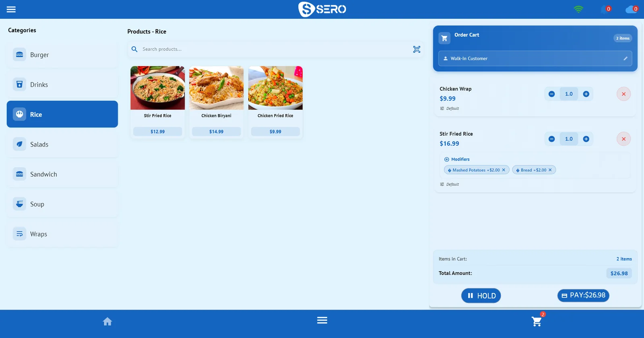Click the $12.99 price button
The height and width of the screenshot is (338, 644).
(x=158, y=132)
